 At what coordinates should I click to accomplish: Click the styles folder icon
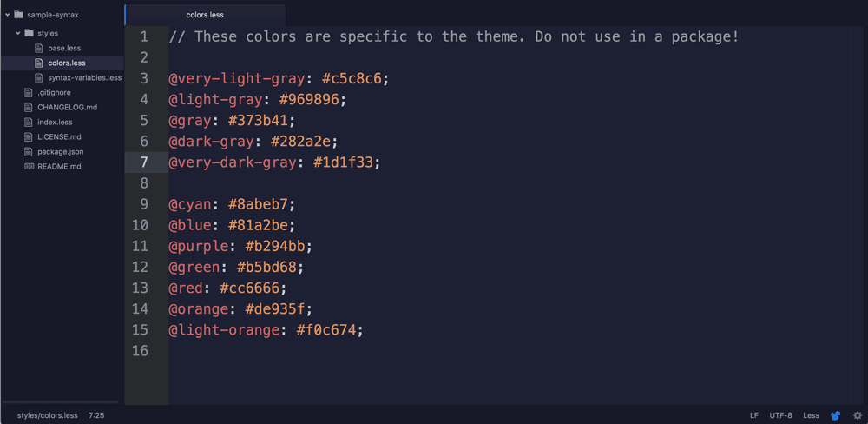click(x=29, y=33)
